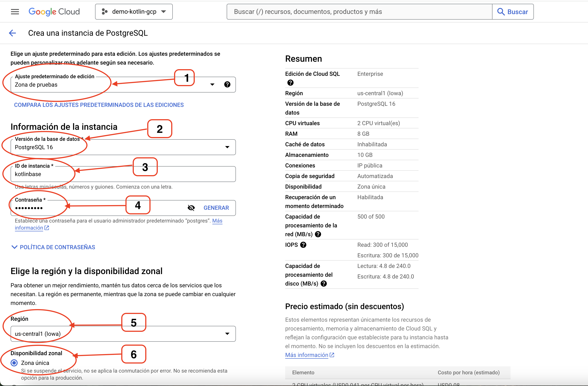Open the compare edition presets link
Image resolution: width=588 pixels, height=386 pixels.
99,105
